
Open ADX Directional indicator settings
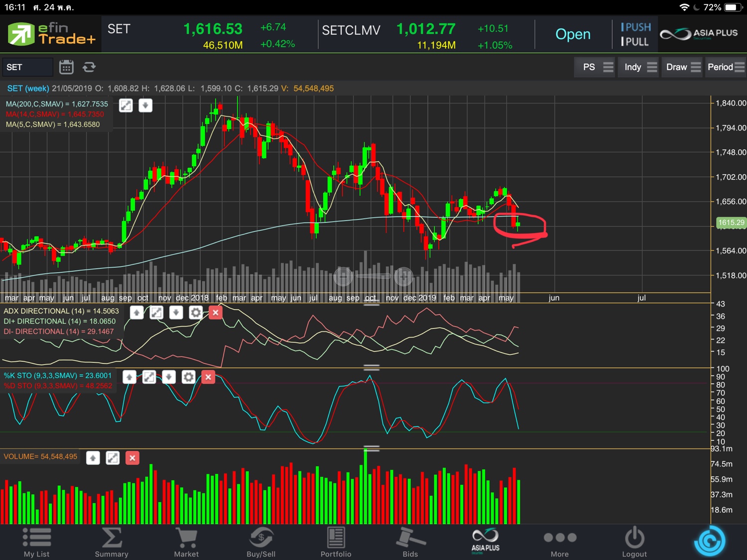pos(196,313)
